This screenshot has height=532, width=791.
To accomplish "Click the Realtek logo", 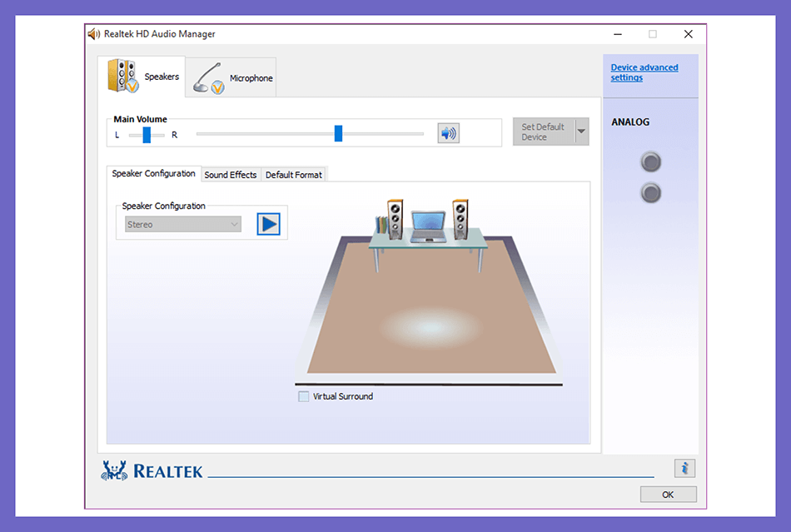I will (x=148, y=470).
